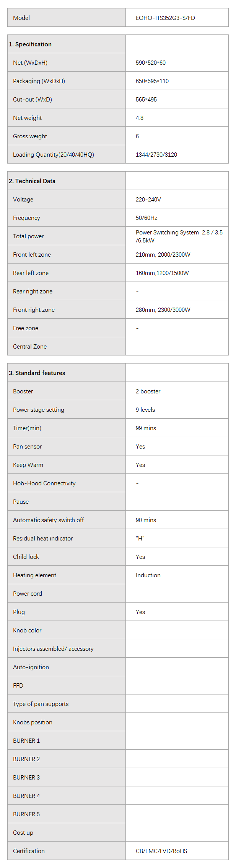Select the Packaging (WxDxH) label
The height and width of the screenshot is (868, 236).
pyautogui.click(x=39, y=81)
